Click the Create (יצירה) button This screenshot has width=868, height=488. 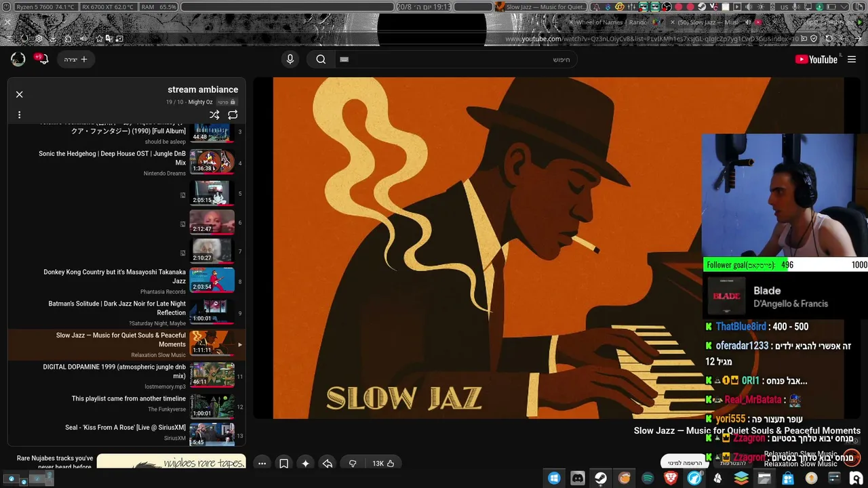coord(76,59)
